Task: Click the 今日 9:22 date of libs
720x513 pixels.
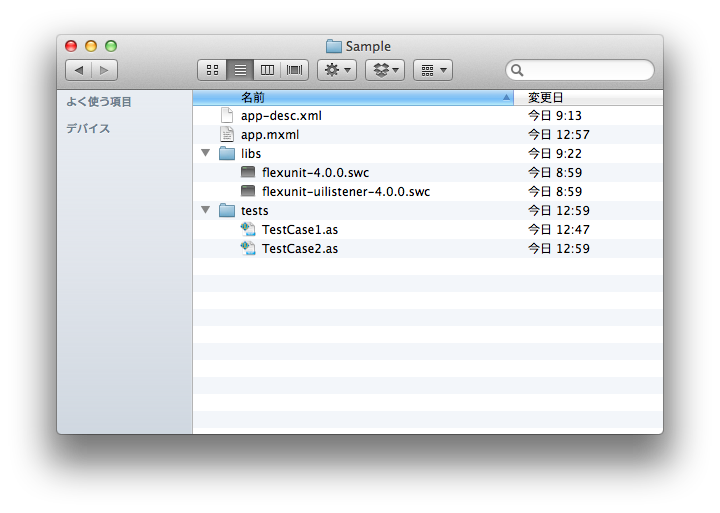Action: [555, 153]
